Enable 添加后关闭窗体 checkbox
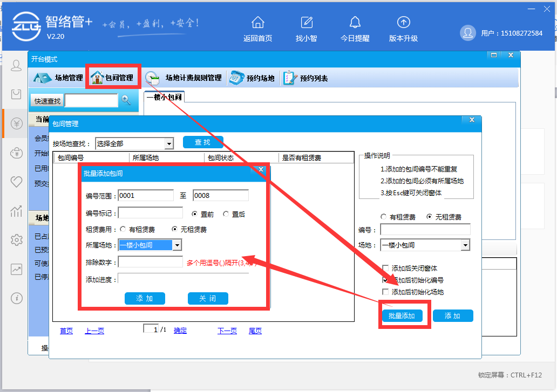 pos(385,268)
